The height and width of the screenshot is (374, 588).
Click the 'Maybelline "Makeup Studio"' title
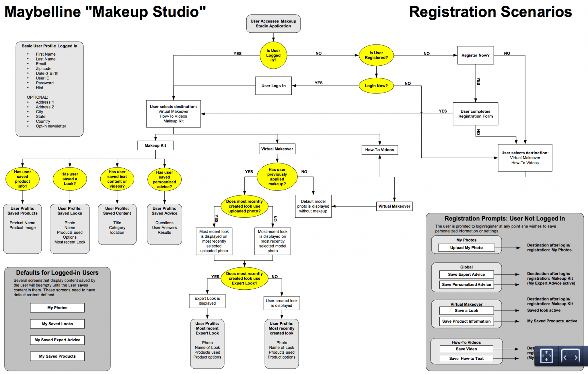click(105, 12)
